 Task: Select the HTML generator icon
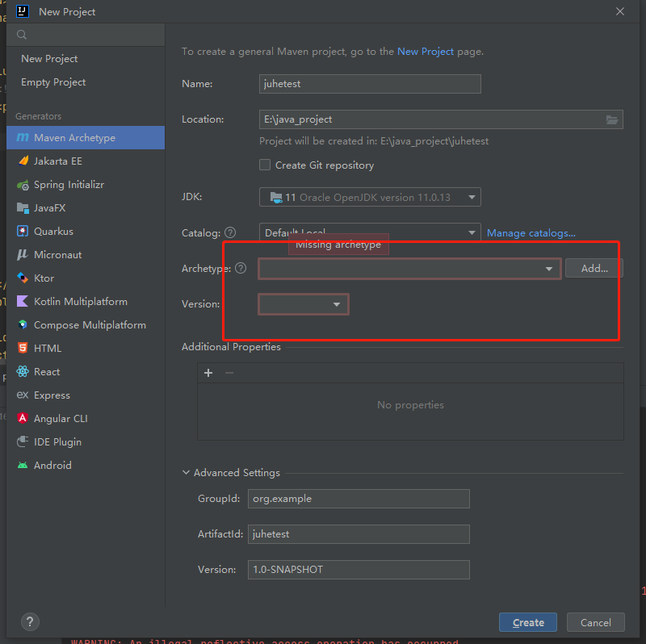(23, 349)
